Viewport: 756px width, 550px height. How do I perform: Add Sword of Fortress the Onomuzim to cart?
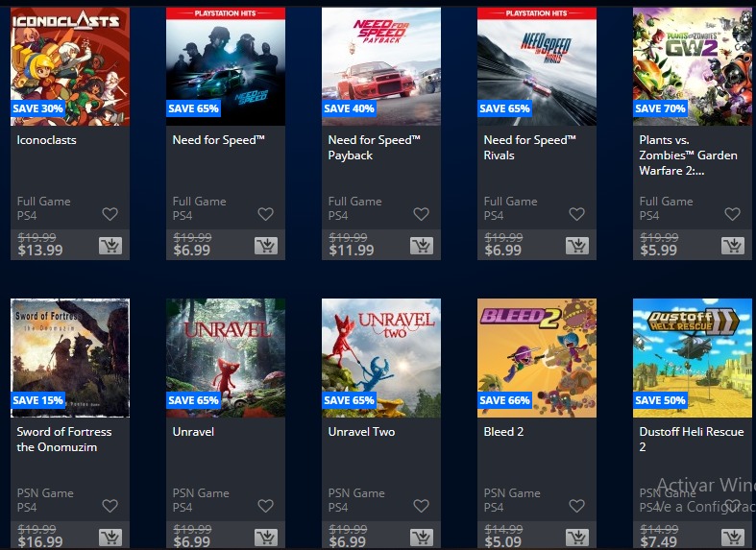(x=110, y=537)
